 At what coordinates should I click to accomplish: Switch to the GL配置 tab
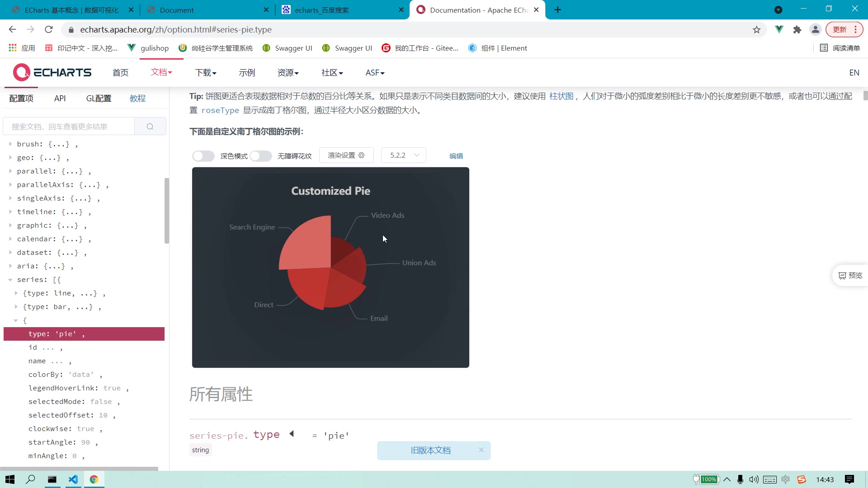pos(99,99)
